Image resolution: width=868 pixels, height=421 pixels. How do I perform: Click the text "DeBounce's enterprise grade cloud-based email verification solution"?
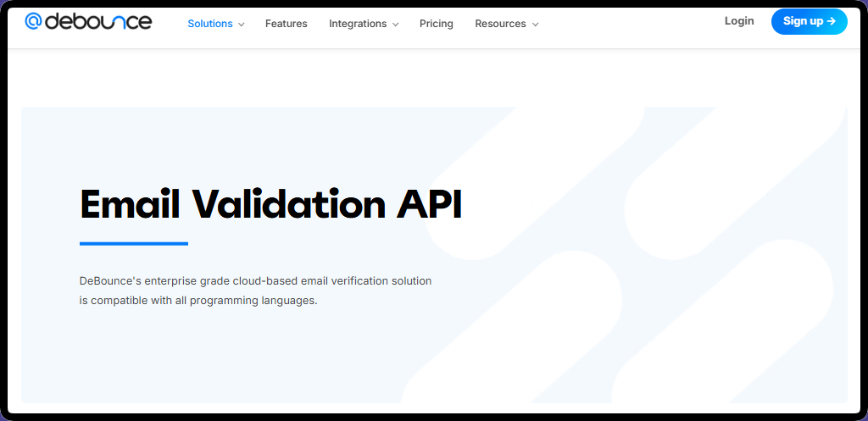(255, 281)
